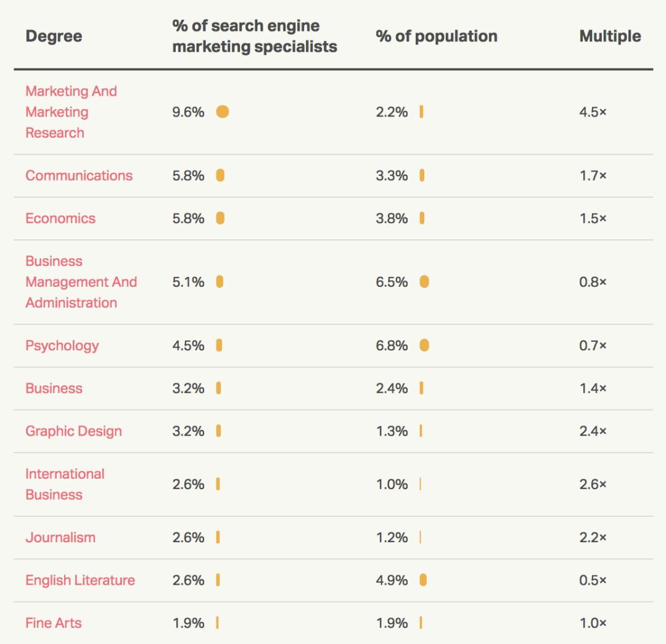Click the 6.5% population bar for Business Management
This screenshot has height=644, width=666.
coord(424,282)
